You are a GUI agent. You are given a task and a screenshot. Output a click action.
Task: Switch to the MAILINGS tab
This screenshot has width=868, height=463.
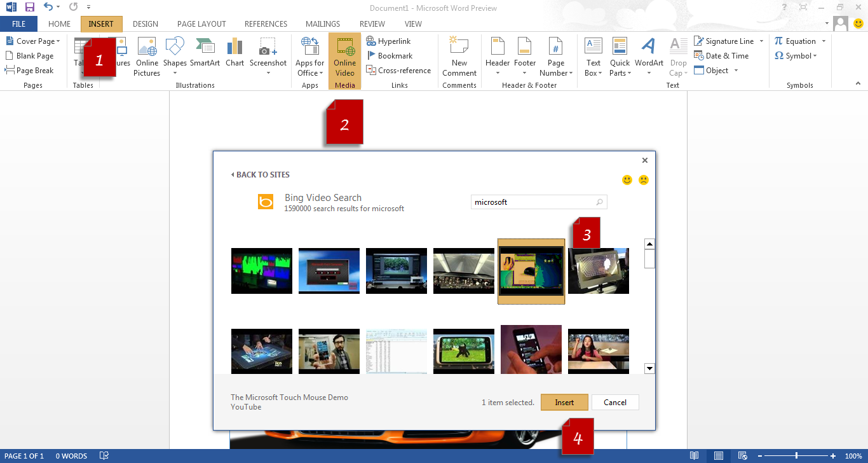(323, 24)
